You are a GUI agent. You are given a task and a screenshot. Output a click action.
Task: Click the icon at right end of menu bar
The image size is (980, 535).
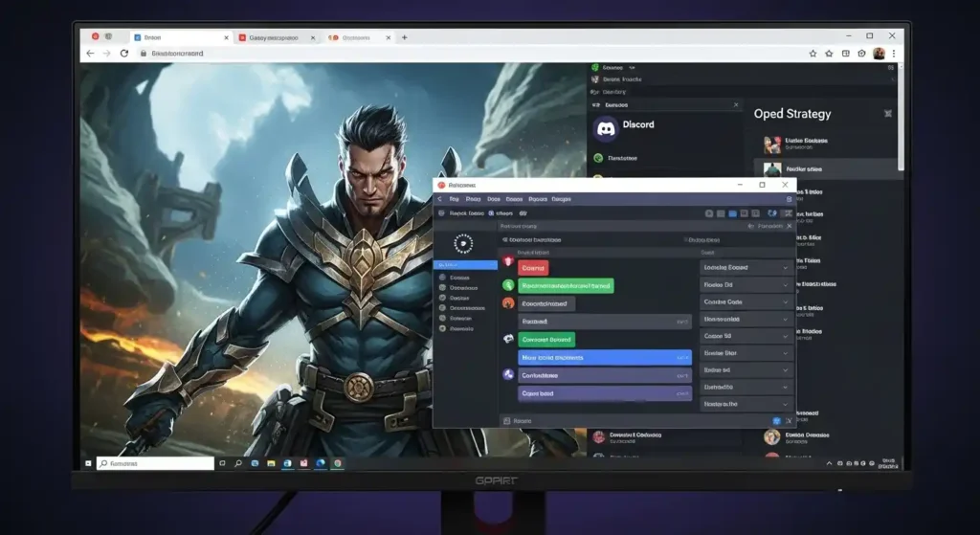point(789,199)
